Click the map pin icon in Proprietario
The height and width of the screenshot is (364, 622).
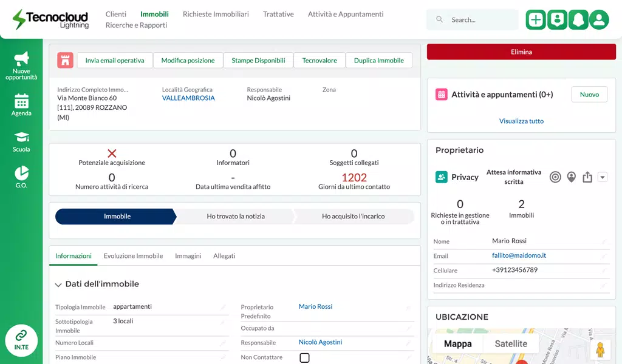pos(571,177)
